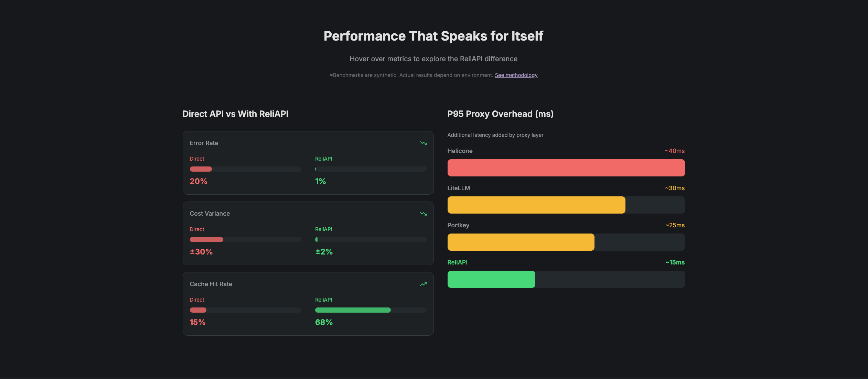
Task: Select the Cache Hit Rate card title
Action: click(211, 284)
